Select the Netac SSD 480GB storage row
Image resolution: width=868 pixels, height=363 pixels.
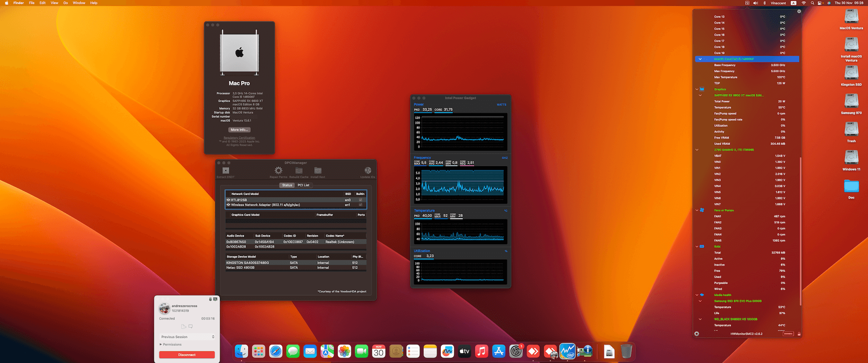[296, 268]
